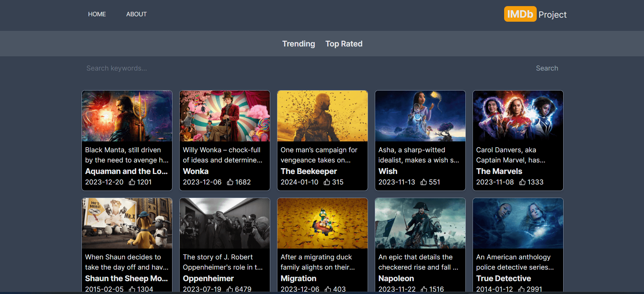Open the ABOUT navigation link

pos(136,14)
